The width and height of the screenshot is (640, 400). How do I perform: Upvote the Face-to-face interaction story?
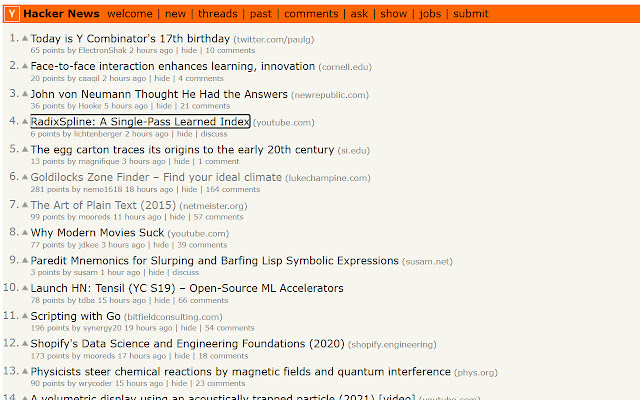pyautogui.click(x=25, y=66)
